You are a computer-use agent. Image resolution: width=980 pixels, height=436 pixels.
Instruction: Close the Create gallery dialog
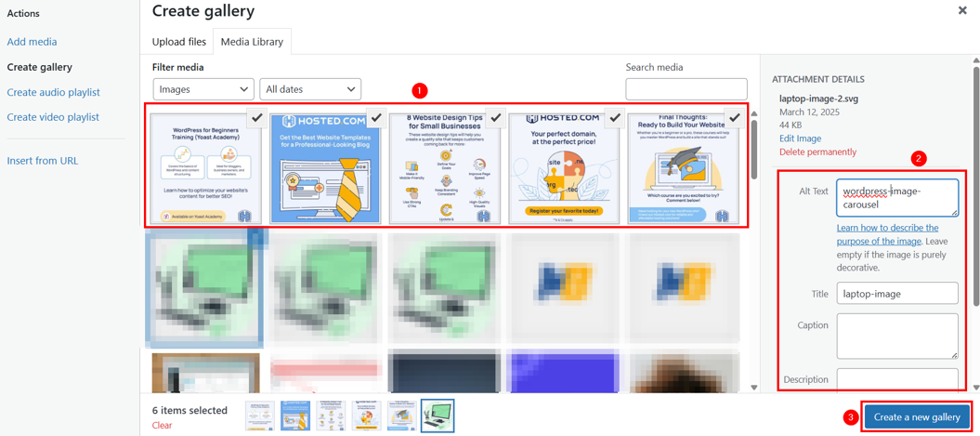pyautogui.click(x=962, y=10)
